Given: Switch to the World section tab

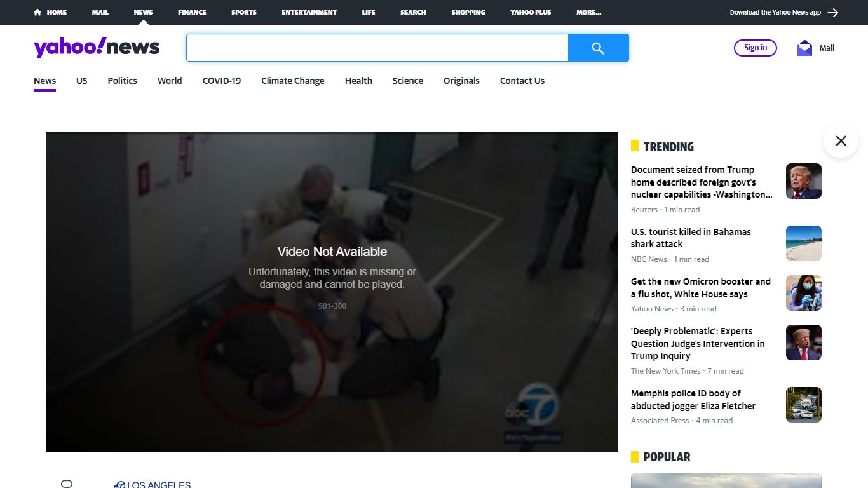Looking at the screenshot, I should coord(170,81).
